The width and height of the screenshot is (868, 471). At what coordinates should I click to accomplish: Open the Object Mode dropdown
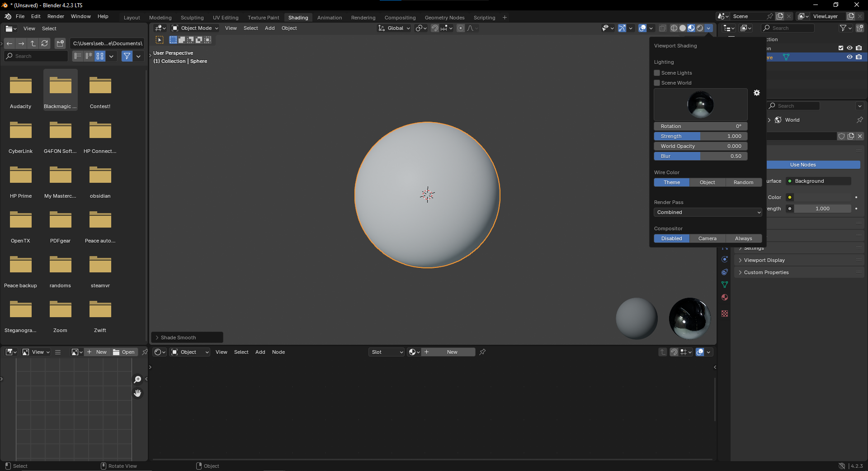click(x=194, y=28)
